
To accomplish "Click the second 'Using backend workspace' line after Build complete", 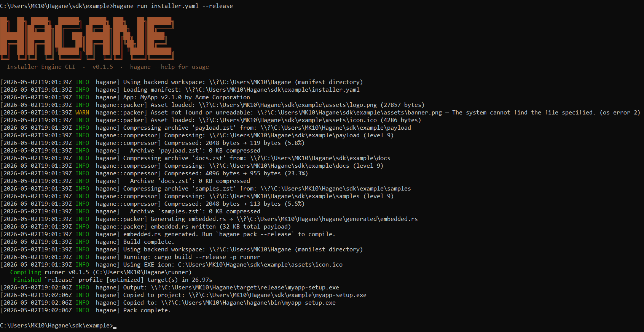I will tap(182, 249).
